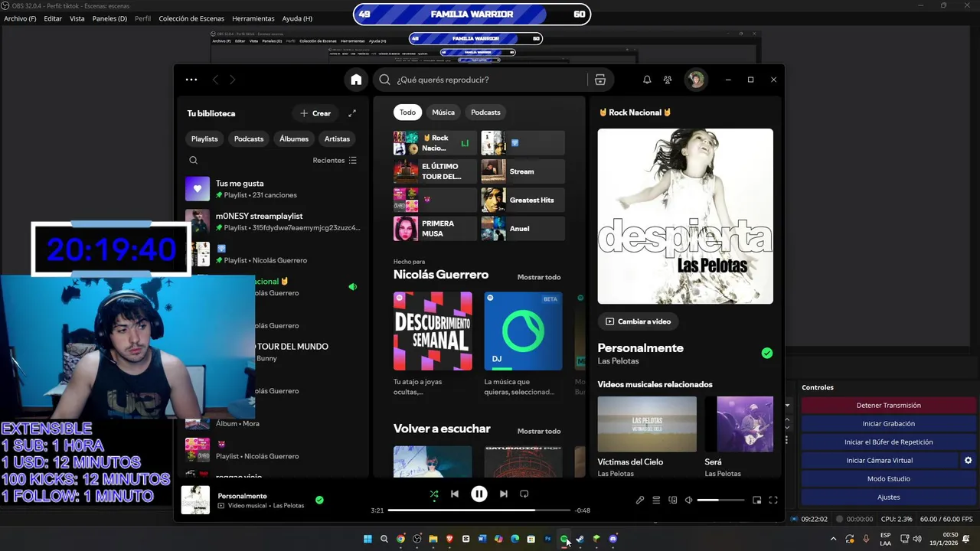Connect to a device icon
980x551 pixels.
point(673,500)
